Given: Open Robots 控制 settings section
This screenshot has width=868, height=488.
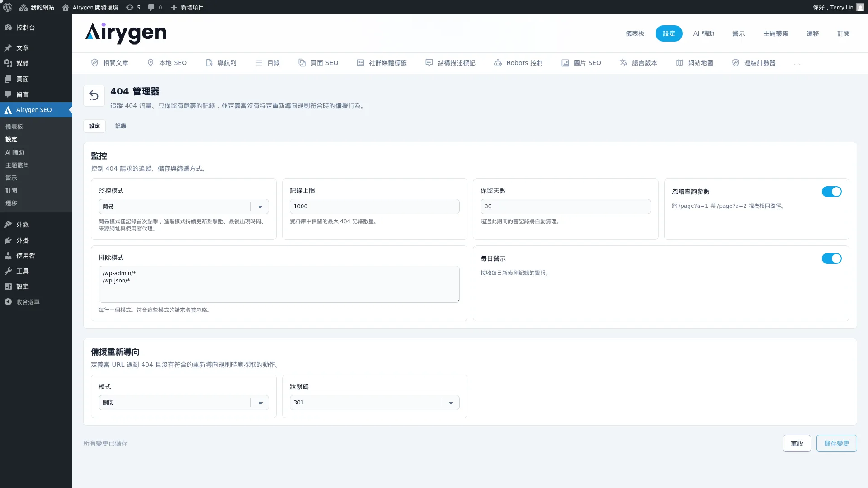Looking at the screenshot, I should click(519, 63).
